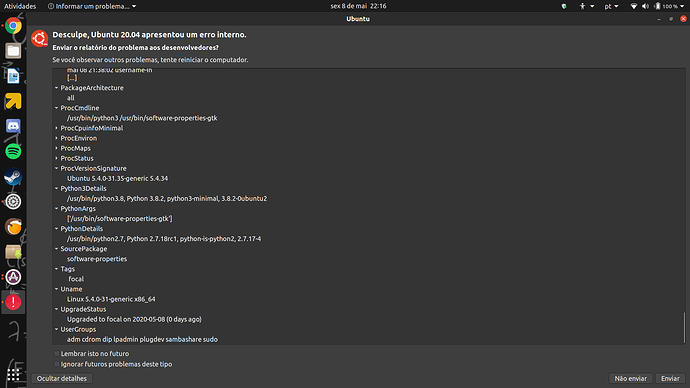Select the software-properties-gtk command line value
The width and height of the screenshot is (690, 388).
(142, 118)
